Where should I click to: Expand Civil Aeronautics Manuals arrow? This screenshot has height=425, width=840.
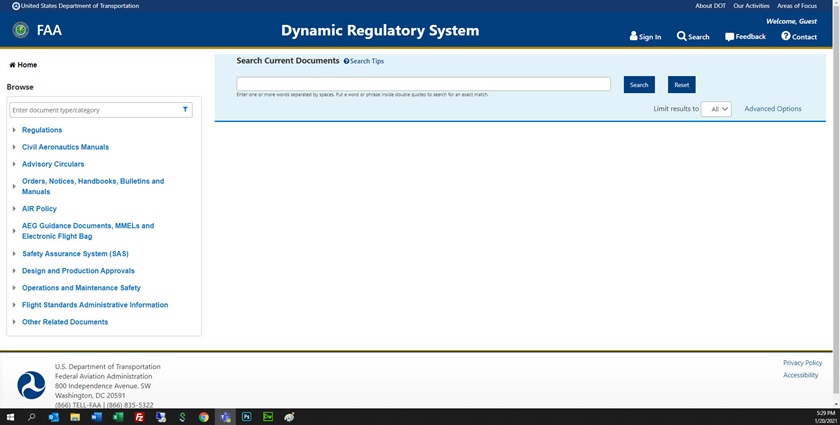click(x=14, y=147)
